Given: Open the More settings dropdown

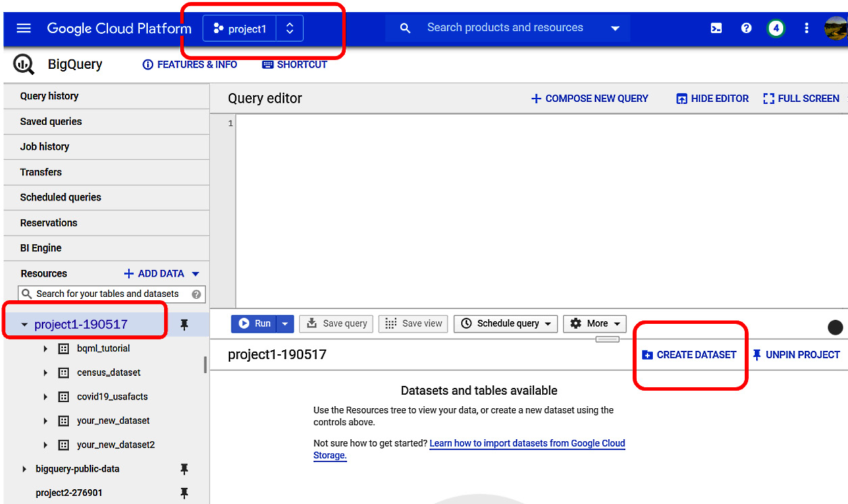Looking at the screenshot, I should 595,324.
